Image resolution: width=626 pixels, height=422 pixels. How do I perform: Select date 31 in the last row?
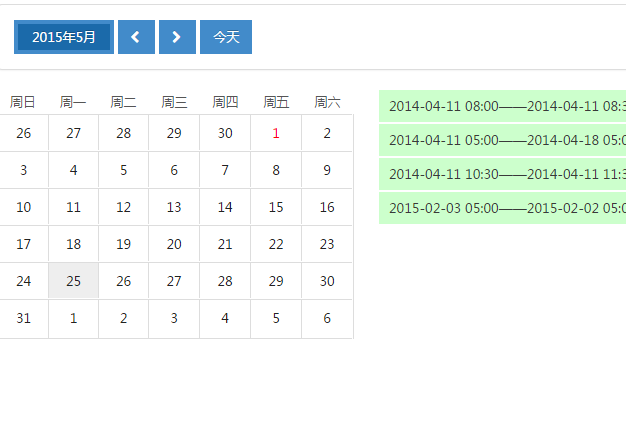tap(24, 318)
